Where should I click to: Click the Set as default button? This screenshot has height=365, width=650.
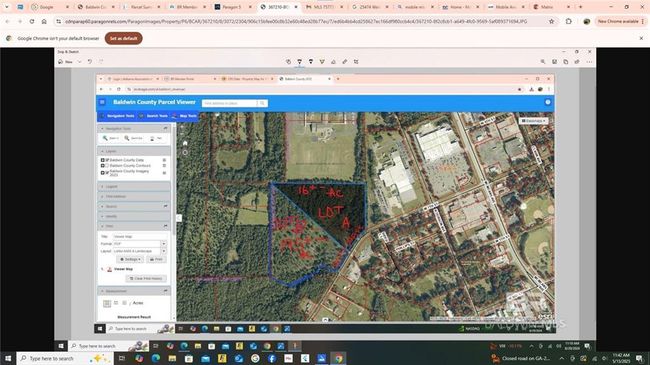click(x=124, y=38)
